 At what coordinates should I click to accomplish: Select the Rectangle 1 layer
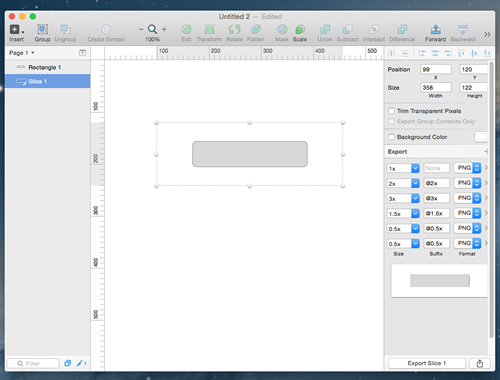point(48,67)
